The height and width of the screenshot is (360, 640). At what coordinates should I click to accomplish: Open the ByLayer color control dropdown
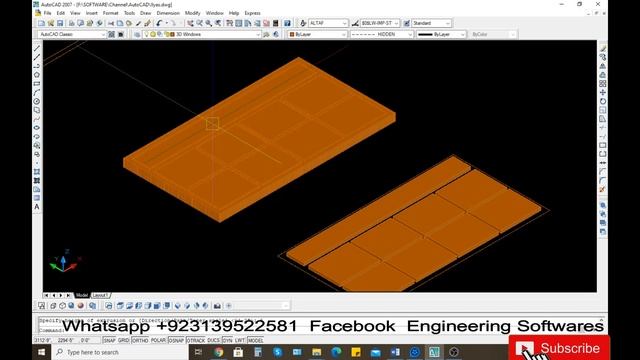point(318,34)
